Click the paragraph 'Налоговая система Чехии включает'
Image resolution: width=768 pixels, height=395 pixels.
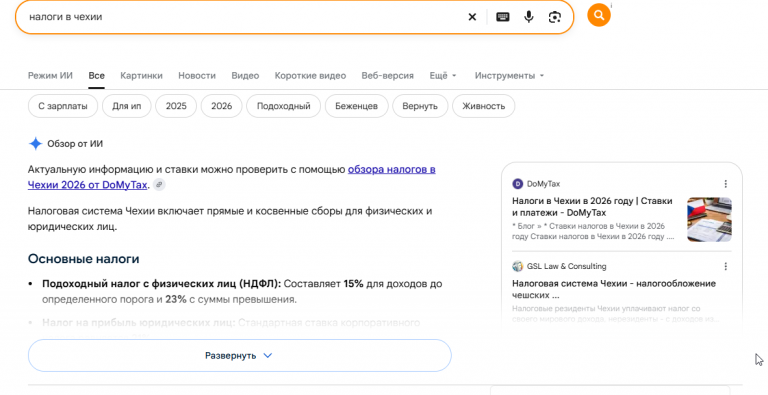230,219
